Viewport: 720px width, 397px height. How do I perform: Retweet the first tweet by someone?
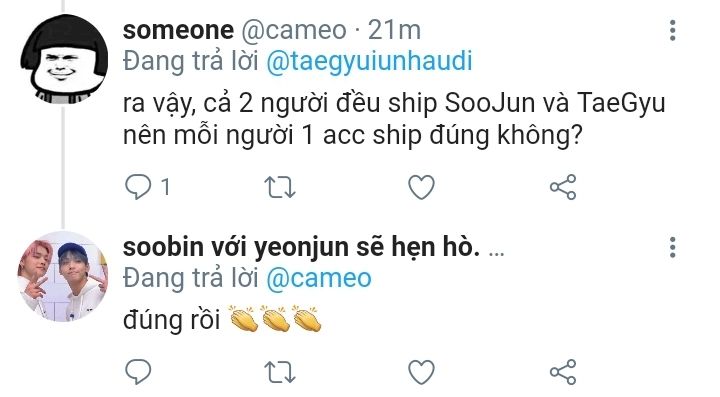(280, 187)
